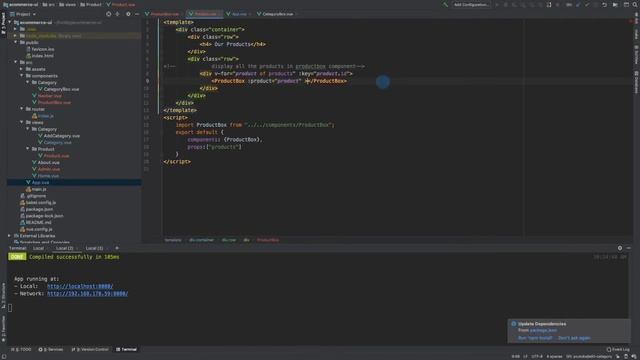Switch to the Local (2) terminal tab
This screenshot has width=640, height=360.
pyautogui.click(x=64, y=248)
